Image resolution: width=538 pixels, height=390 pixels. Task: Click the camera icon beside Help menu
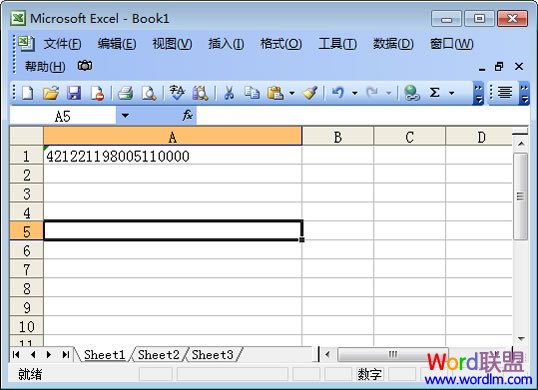(x=85, y=66)
